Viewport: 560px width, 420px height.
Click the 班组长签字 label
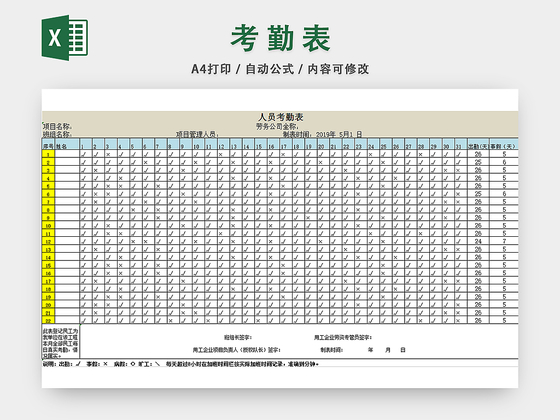(x=238, y=337)
